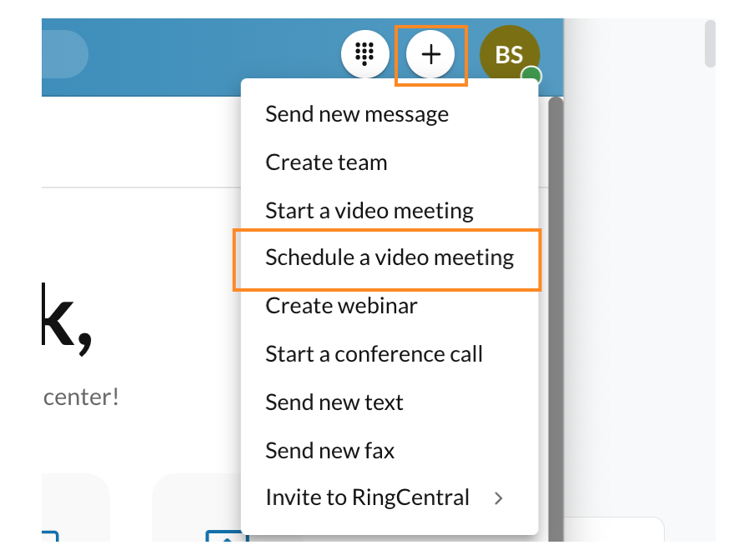Choose 'Send new fax' option

(x=329, y=451)
